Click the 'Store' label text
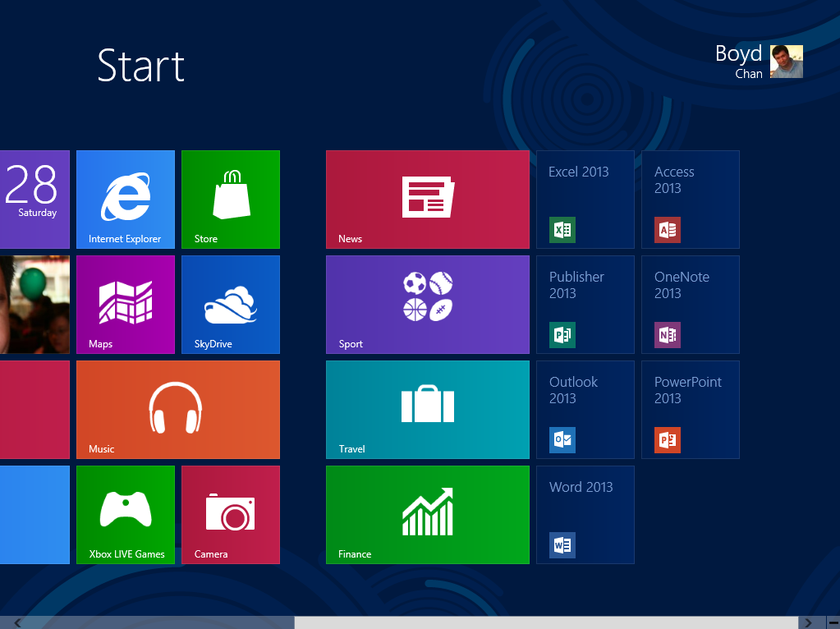Screen dimensions: 840x629 [x=206, y=239]
